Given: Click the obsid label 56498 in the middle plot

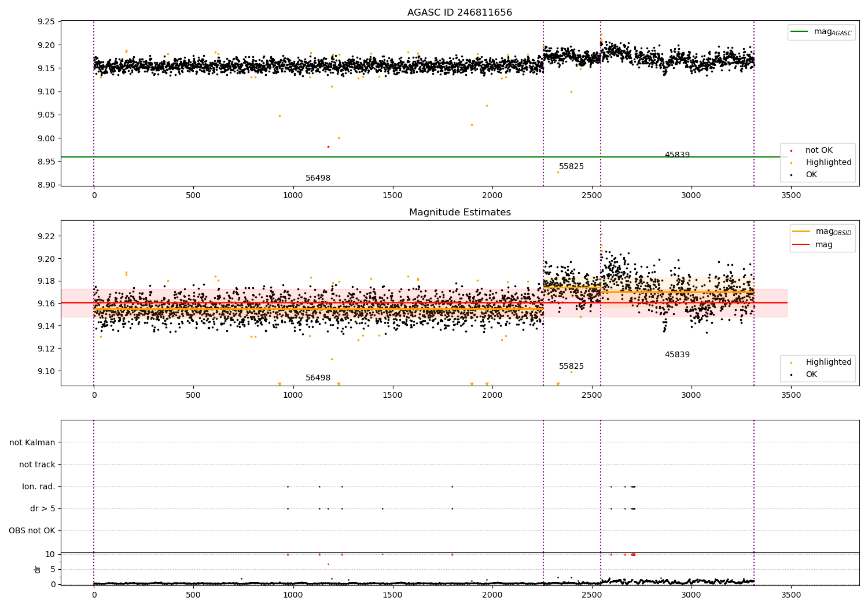Looking at the screenshot, I should tap(318, 378).
